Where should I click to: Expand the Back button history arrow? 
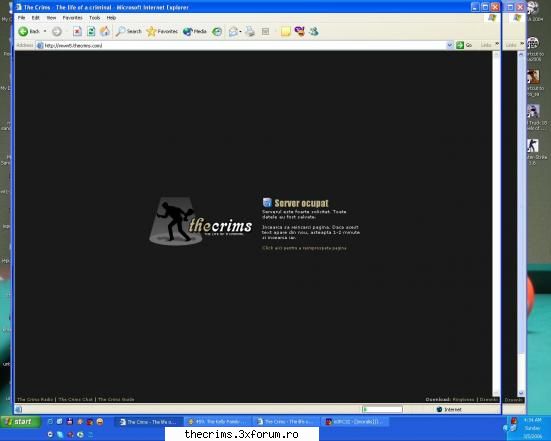[45, 32]
